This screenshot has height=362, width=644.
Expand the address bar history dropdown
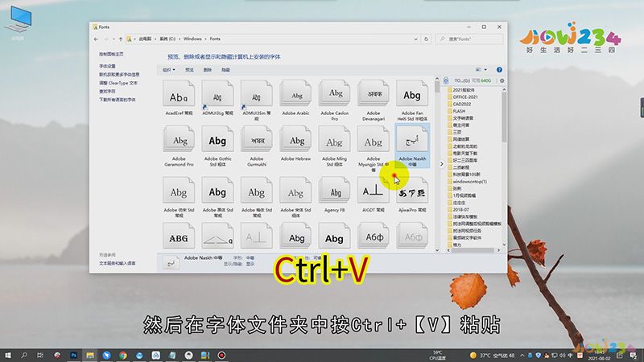415,39
